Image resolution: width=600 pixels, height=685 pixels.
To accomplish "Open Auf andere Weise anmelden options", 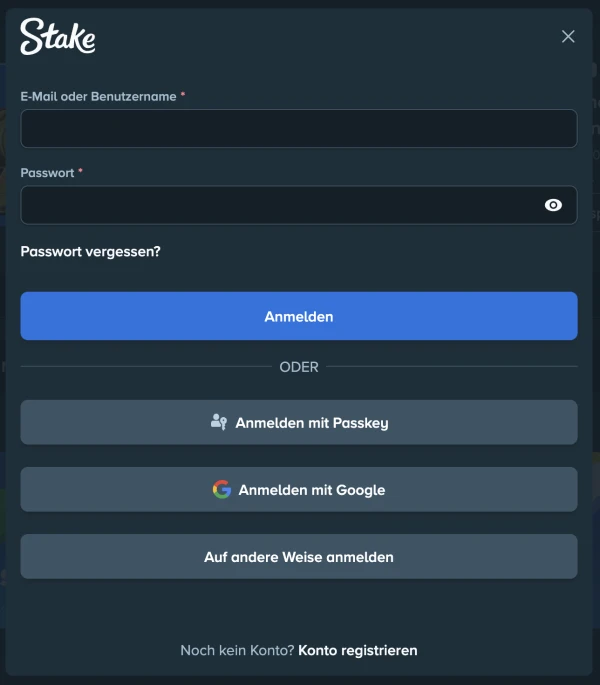I will [x=299, y=556].
